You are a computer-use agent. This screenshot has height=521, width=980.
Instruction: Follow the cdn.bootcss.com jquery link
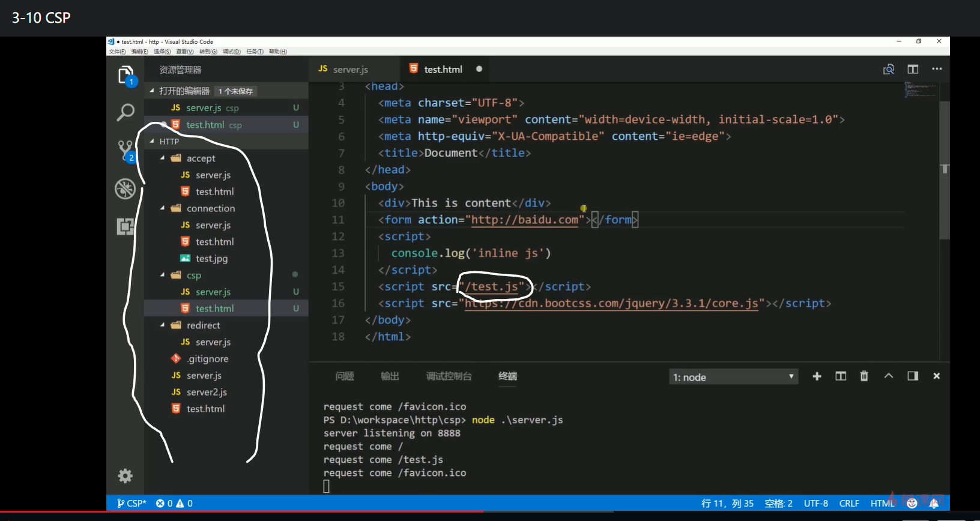pyautogui.click(x=611, y=303)
